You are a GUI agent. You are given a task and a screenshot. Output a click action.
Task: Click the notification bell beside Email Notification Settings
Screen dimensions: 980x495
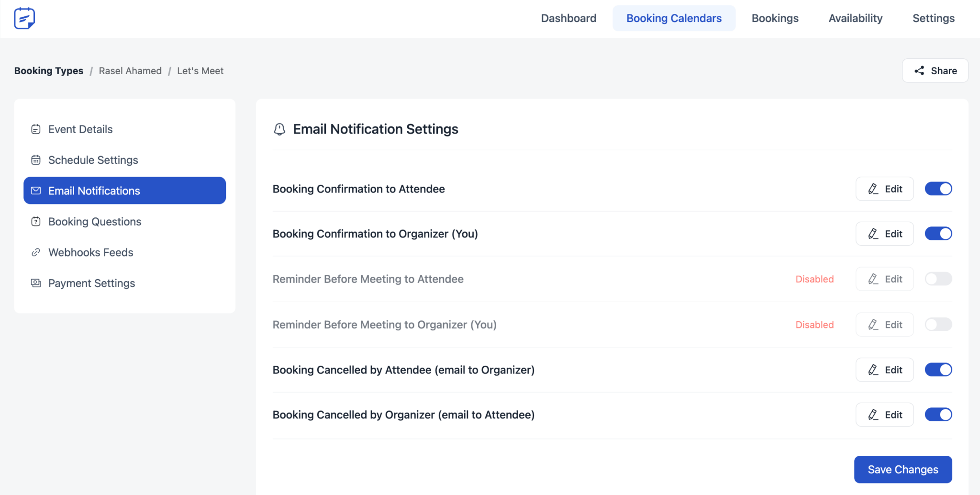tap(279, 129)
